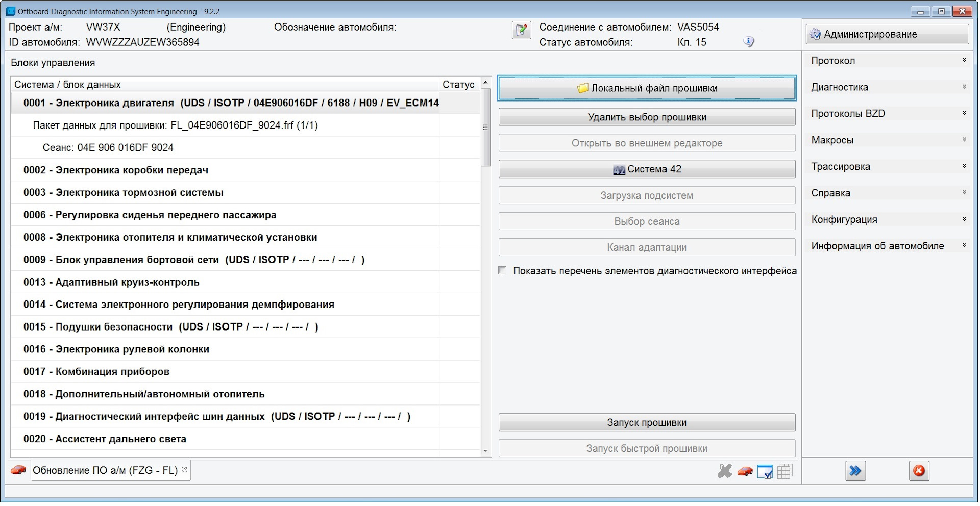The width and height of the screenshot is (980, 506).
Task: Expand the Справка section
Action: pos(889,193)
